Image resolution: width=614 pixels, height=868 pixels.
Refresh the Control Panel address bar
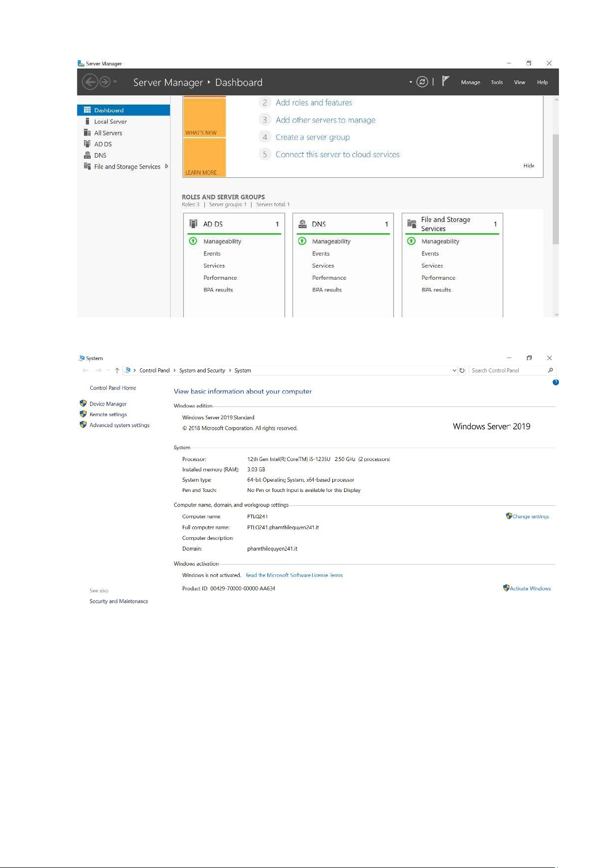pos(462,370)
